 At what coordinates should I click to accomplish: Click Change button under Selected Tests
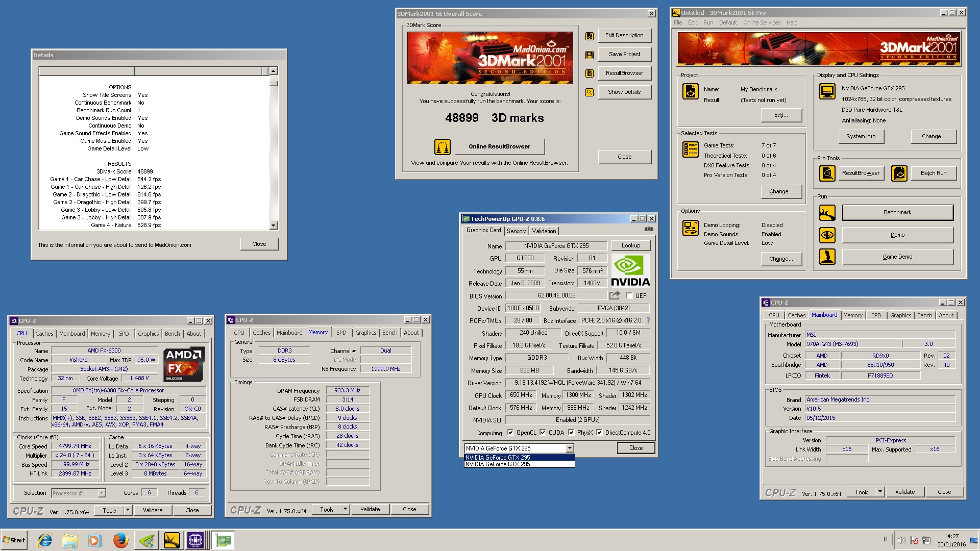pos(781,192)
